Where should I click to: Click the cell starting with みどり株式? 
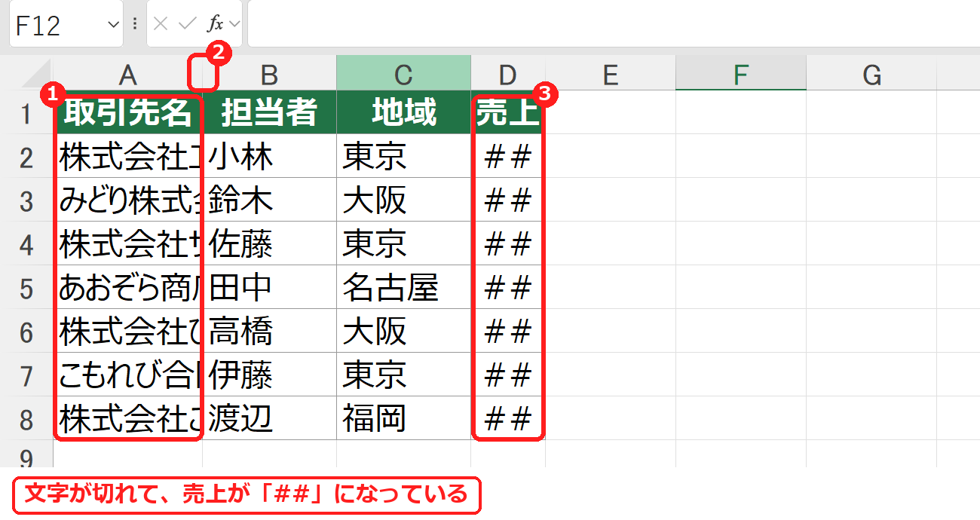pyautogui.click(x=128, y=200)
